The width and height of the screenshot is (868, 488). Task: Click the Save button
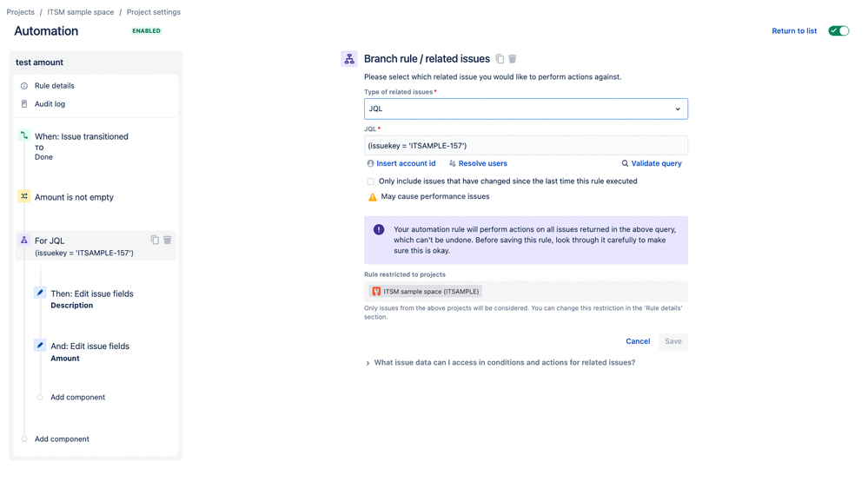click(x=673, y=341)
